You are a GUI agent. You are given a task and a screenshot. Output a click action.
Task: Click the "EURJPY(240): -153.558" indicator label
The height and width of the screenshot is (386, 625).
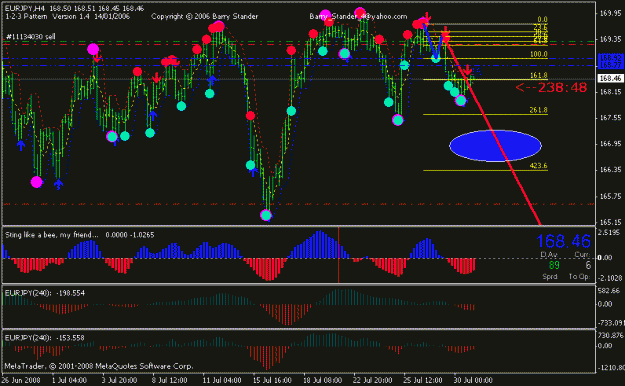tap(45, 338)
